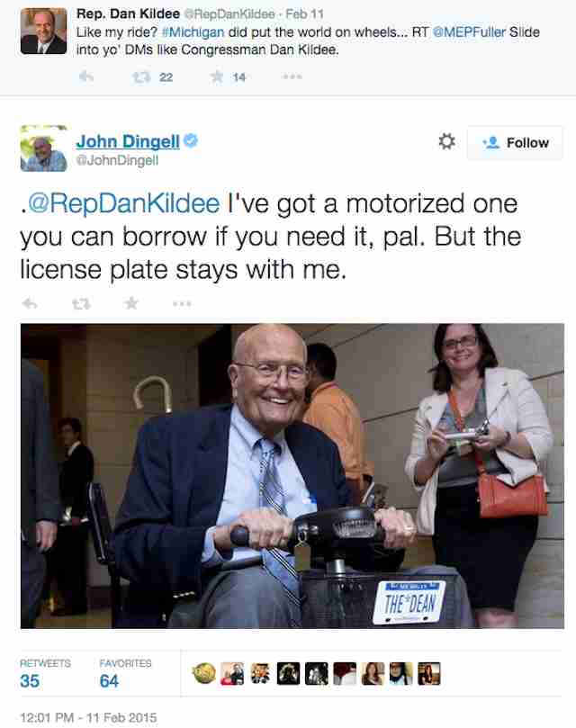
Task: Reply to Dan Kildee's tweet
Action: [85, 76]
